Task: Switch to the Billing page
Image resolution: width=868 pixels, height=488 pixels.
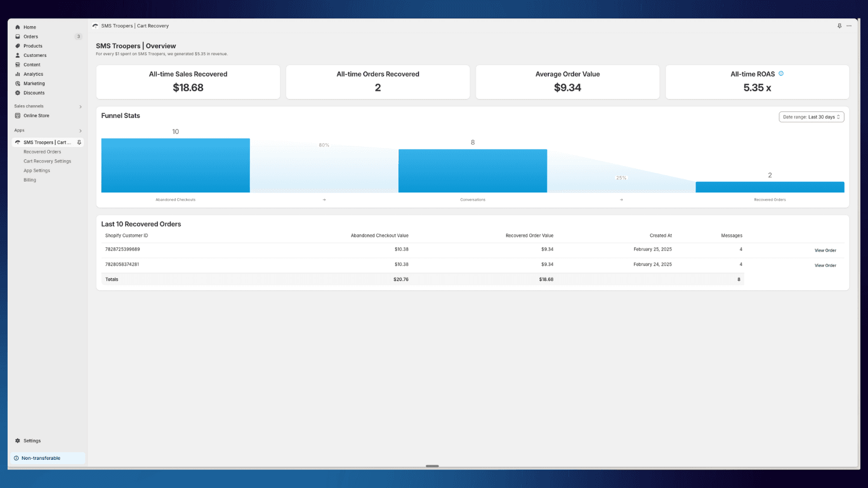Action: click(30, 179)
